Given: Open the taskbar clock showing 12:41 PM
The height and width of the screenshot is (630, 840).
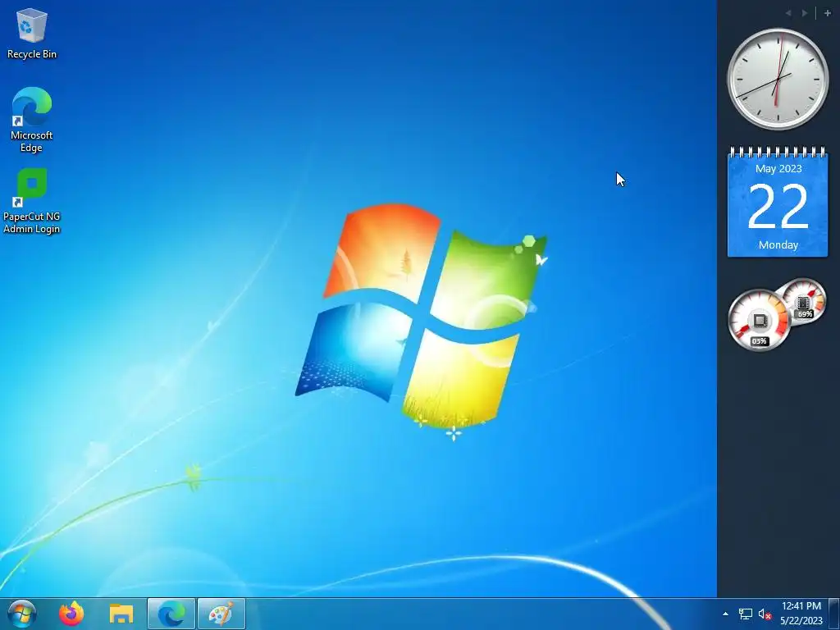Looking at the screenshot, I should 801,614.
